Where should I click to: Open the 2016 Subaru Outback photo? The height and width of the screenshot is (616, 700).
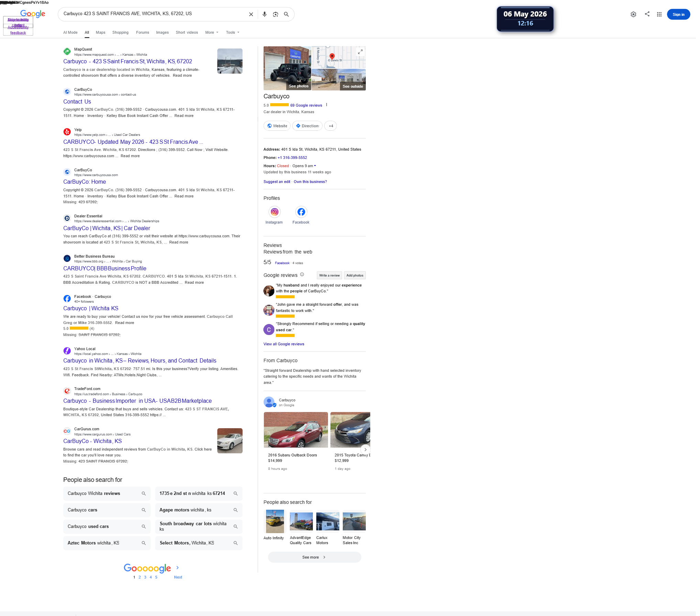point(296,430)
